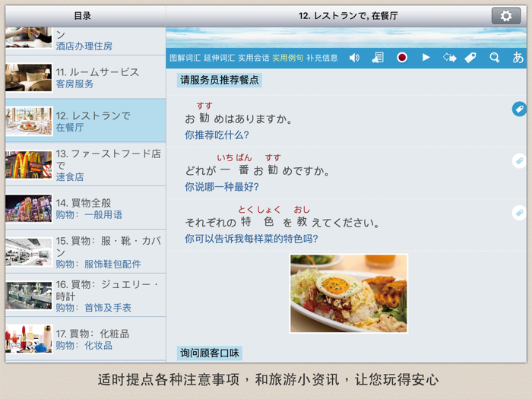Play the audio with the play button
This screenshot has width=532, height=399.
point(426,58)
